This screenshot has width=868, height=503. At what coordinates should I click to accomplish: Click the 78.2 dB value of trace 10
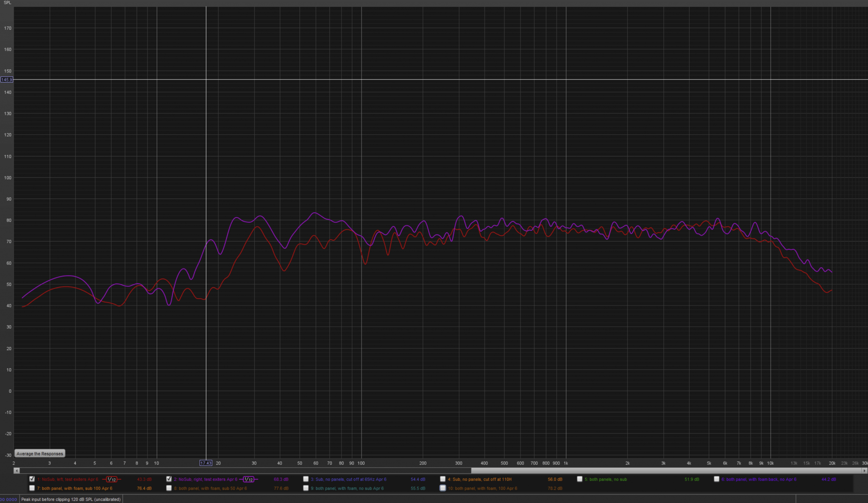[x=555, y=489]
